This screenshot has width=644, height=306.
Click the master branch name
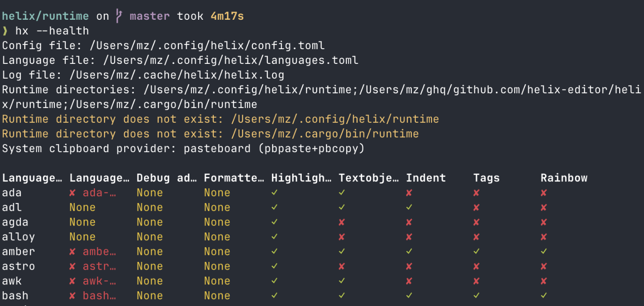pos(150,17)
